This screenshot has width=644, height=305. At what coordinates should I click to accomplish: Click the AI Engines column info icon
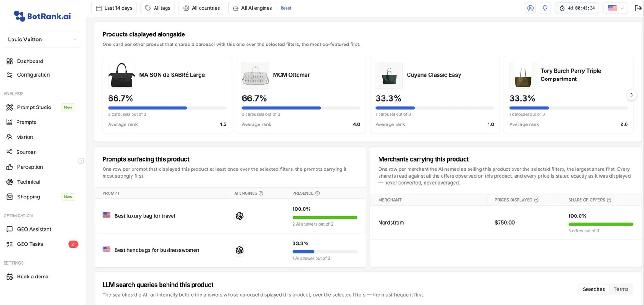[x=261, y=193]
